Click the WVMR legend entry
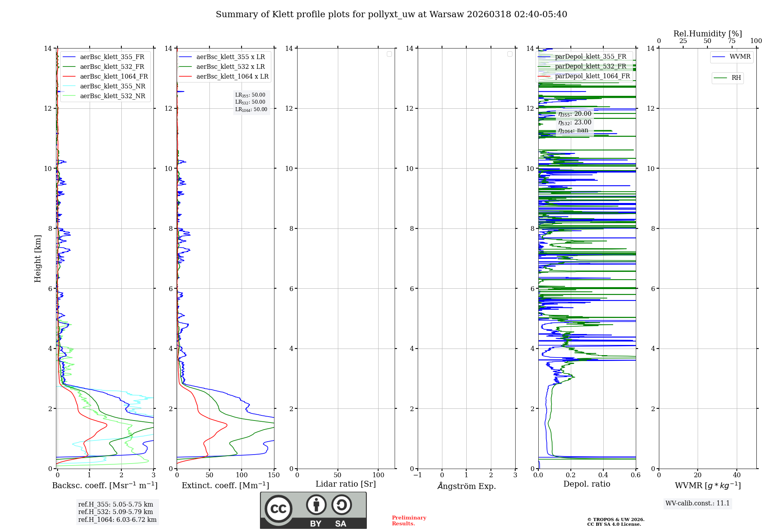 (740, 57)
